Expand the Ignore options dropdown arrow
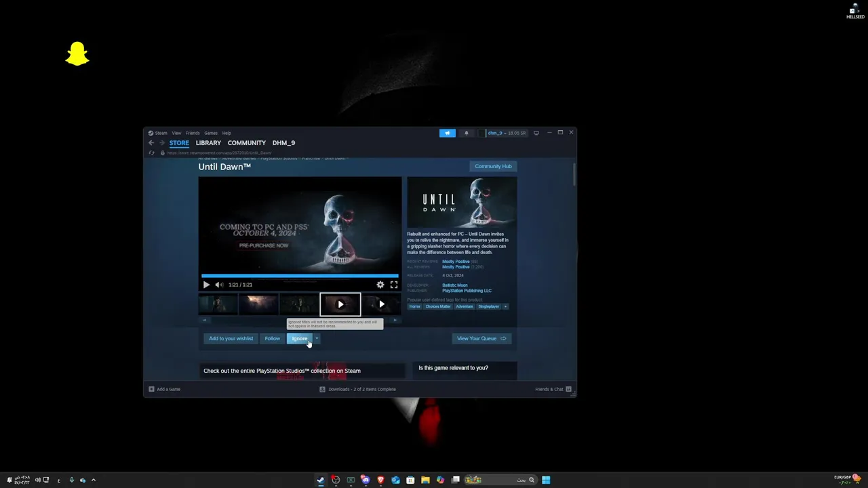Image resolution: width=868 pixels, height=488 pixels. tap(316, 338)
